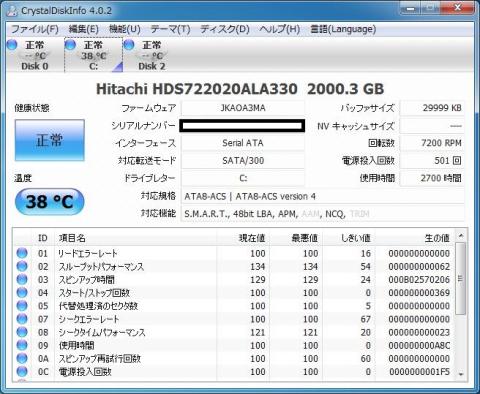Open the ファイル(F) menu
The image size is (480, 394).
(x=35, y=29)
